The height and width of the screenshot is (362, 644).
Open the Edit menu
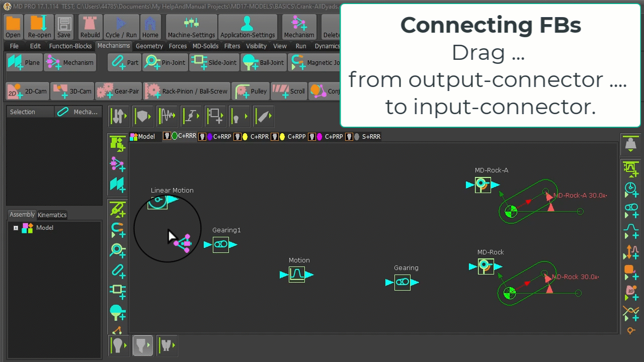tap(35, 46)
